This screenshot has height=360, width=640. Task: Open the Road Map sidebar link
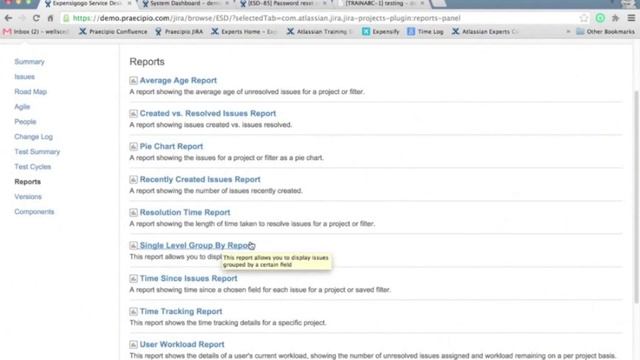[x=31, y=92]
